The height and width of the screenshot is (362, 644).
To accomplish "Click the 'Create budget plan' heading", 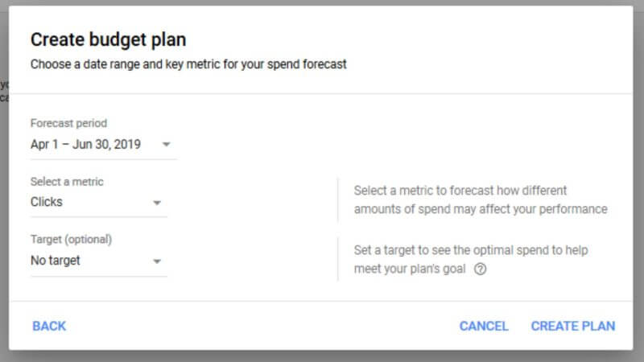I will (x=114, y=39).
